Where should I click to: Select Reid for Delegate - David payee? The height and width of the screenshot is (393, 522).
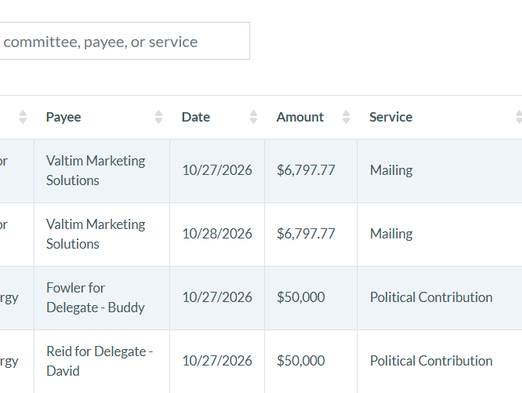click(99, 361)
